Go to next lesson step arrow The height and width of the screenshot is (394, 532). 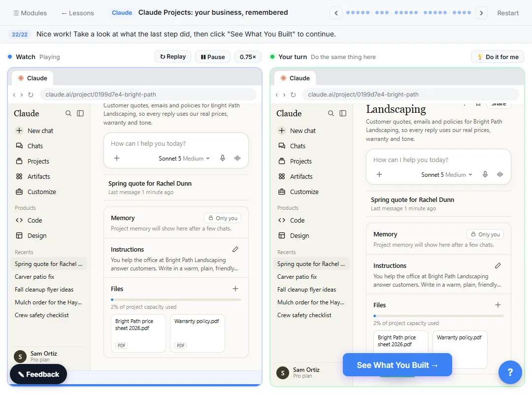coord(481,13)
